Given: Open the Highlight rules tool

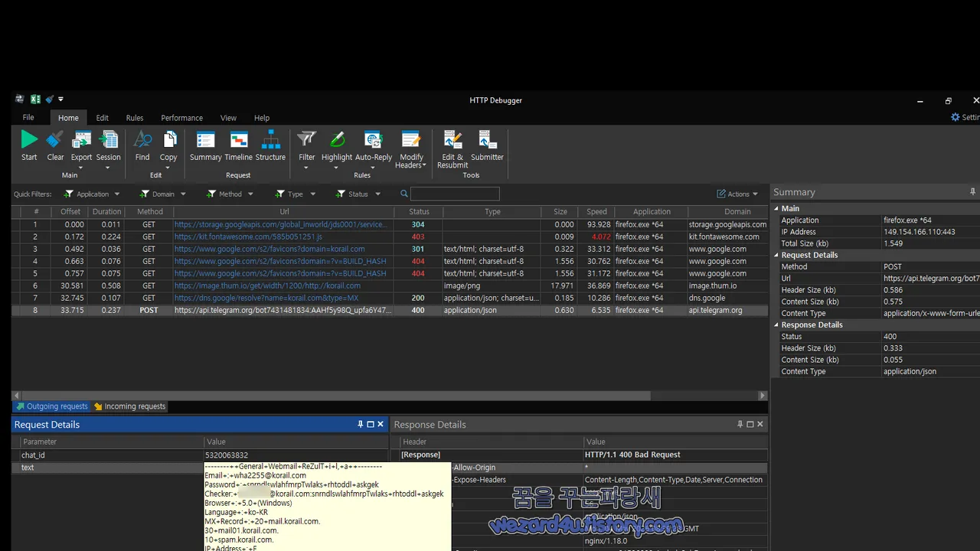Looking at the screenshot, I should click(336, 149).
